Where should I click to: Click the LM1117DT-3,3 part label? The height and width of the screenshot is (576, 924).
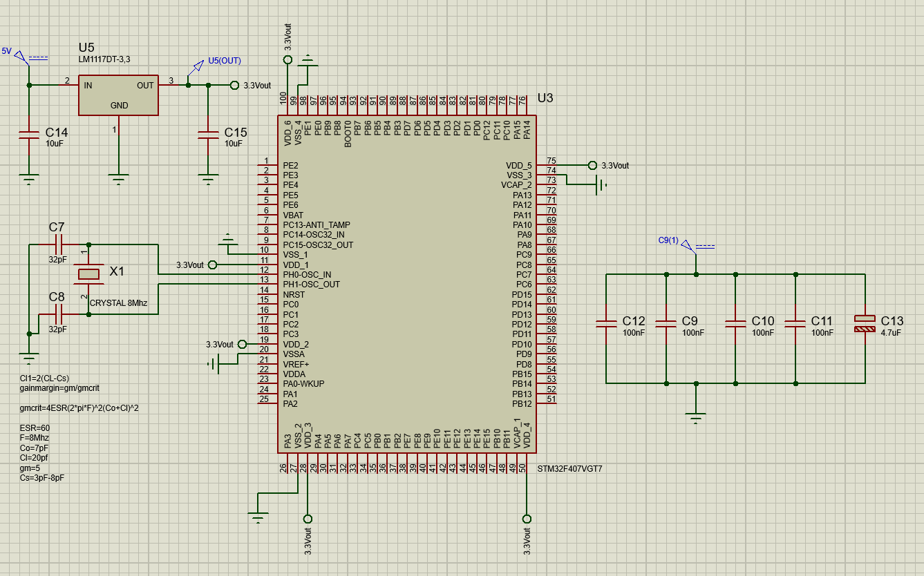[104, 59]
